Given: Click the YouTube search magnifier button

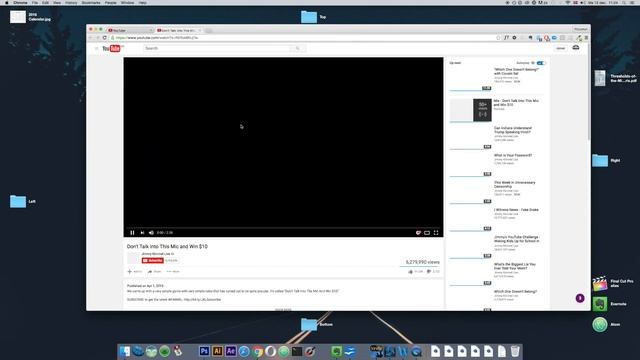Looking at the screenshot, I should point(298,48).
